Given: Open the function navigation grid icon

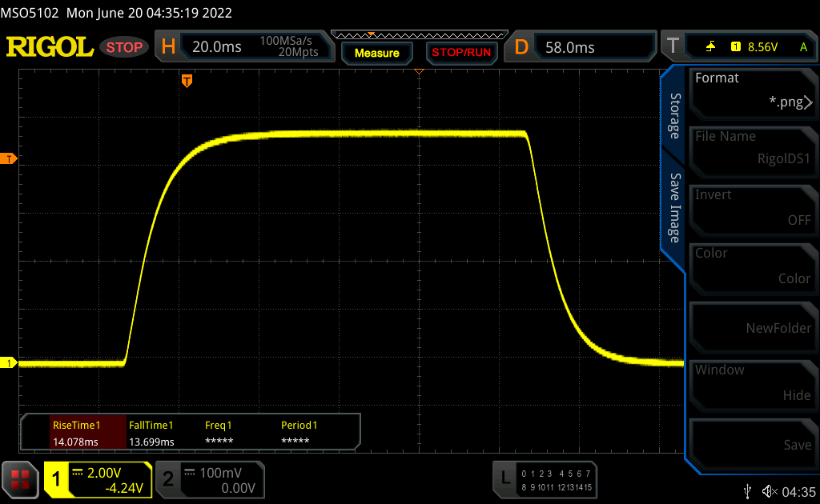Looking at the screenshot, I should coord(21,479).
